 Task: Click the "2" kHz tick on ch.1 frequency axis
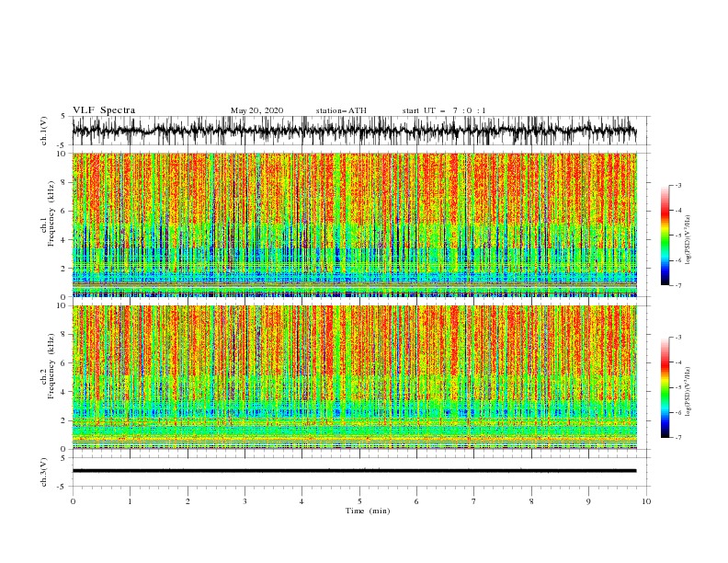tap(65, 269)
